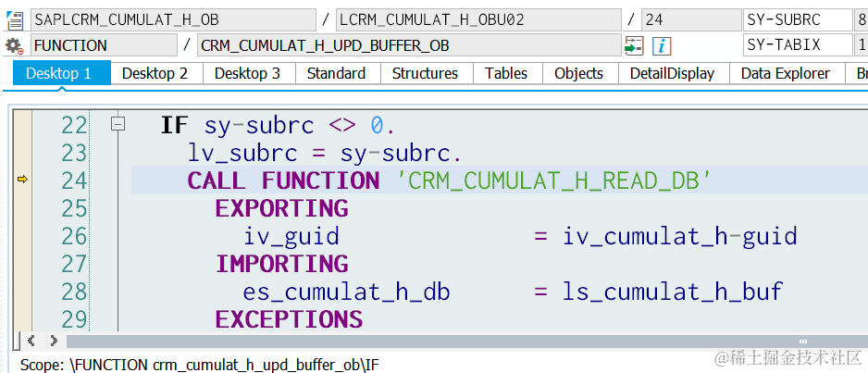
Task: Click the CRM_CUMULAT_H_UPD_BUFFER_OB function name field
Action: (409, 45)
